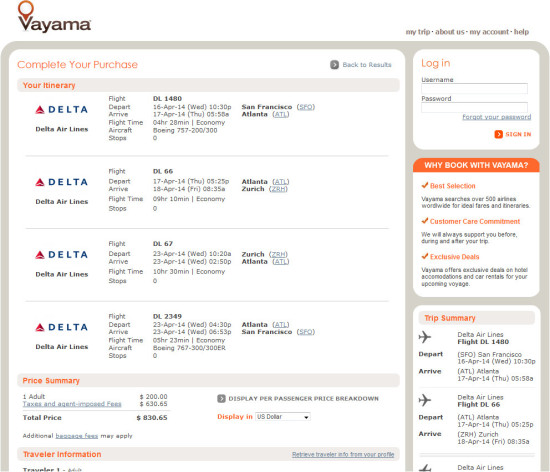550x472 pixels.
Task: Click the Why Book With Vayama banner
Action: point(476,165)
